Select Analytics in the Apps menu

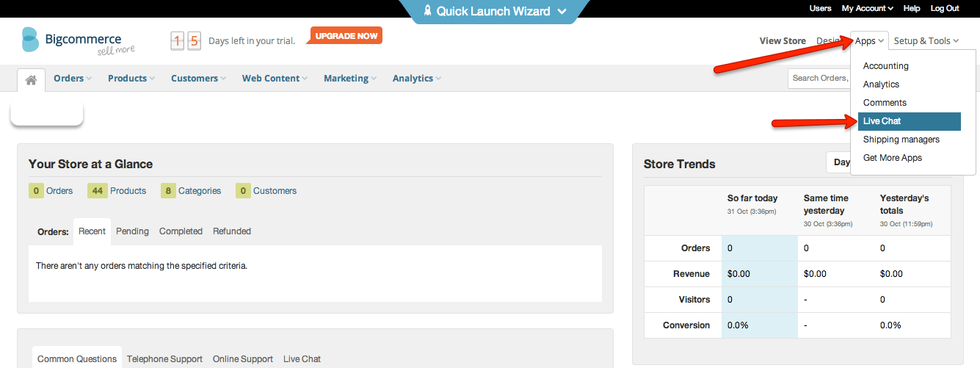(x=910, y=84)
